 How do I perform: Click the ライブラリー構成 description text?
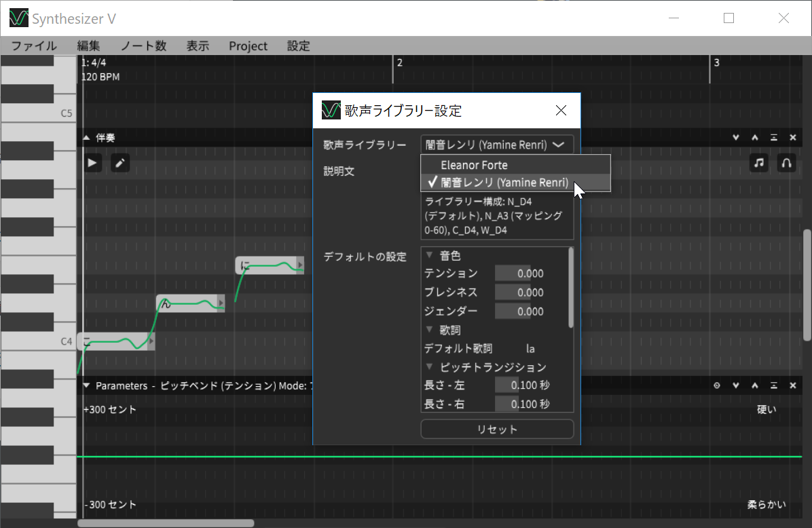(x=494, y=216)
